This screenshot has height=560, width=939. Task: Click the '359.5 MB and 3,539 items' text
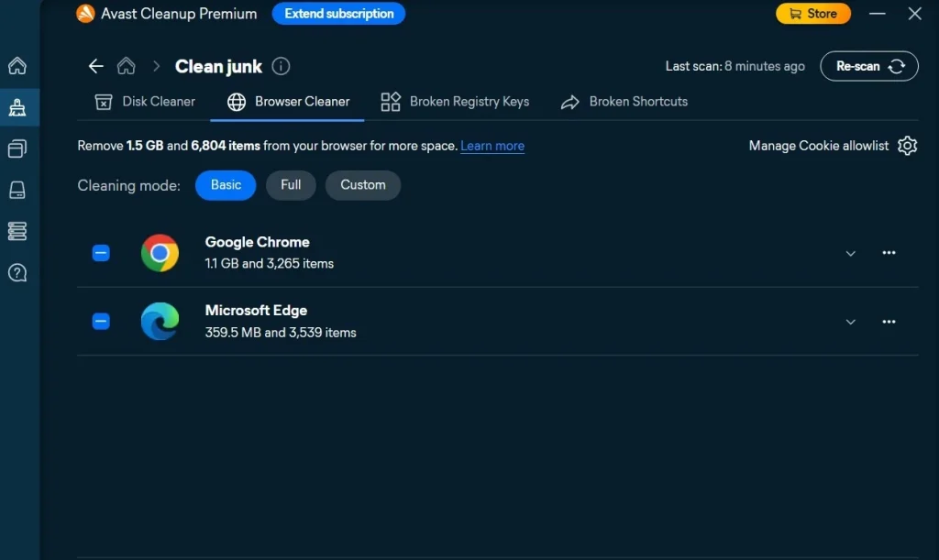tap(281, 333)
